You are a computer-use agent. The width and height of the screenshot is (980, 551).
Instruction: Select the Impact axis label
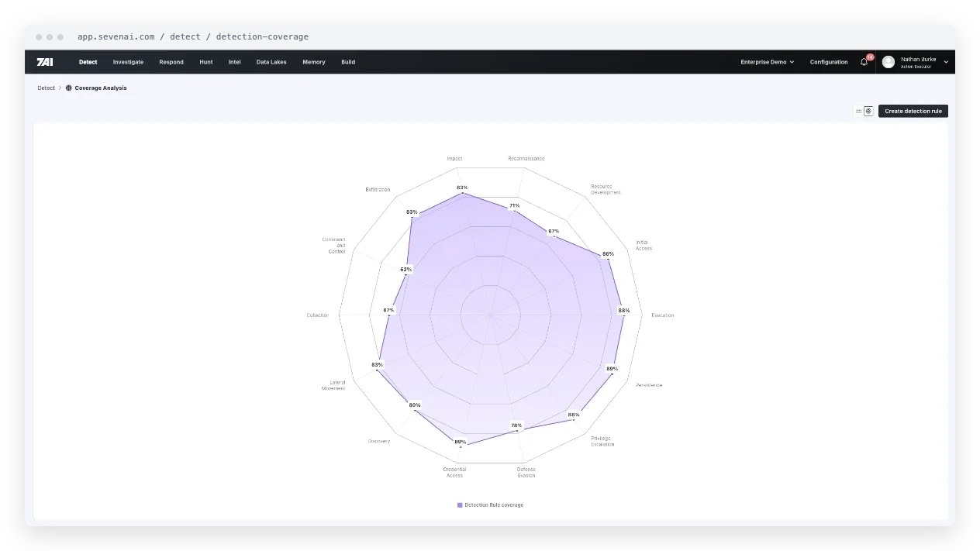click(454, 159)
